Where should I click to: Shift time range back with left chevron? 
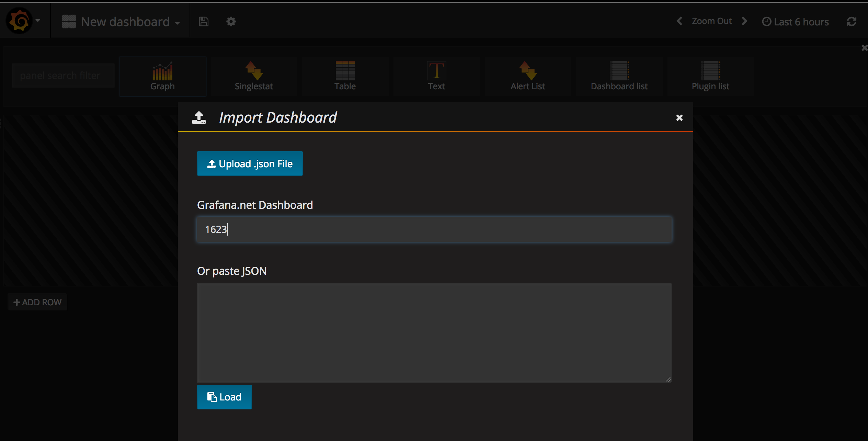(679, 21)
